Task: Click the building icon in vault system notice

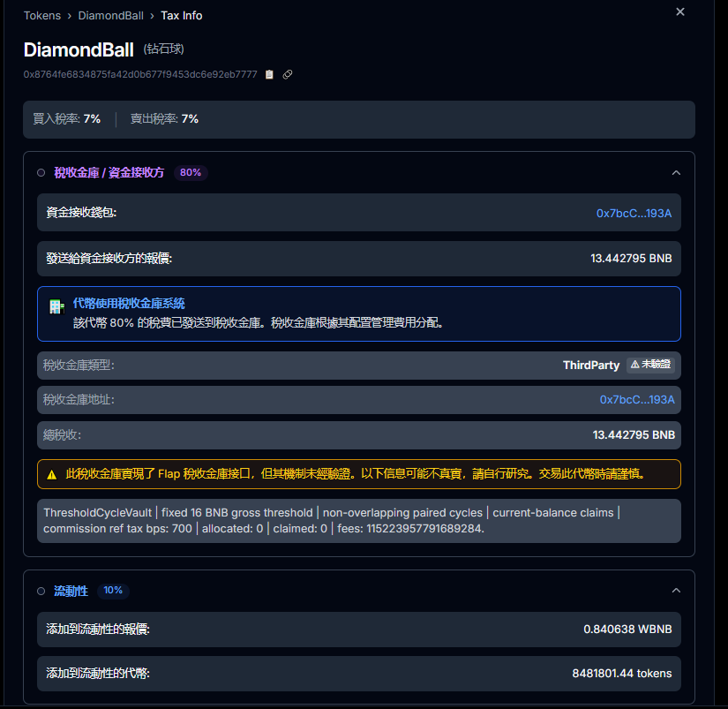Action: coord(56,306)
